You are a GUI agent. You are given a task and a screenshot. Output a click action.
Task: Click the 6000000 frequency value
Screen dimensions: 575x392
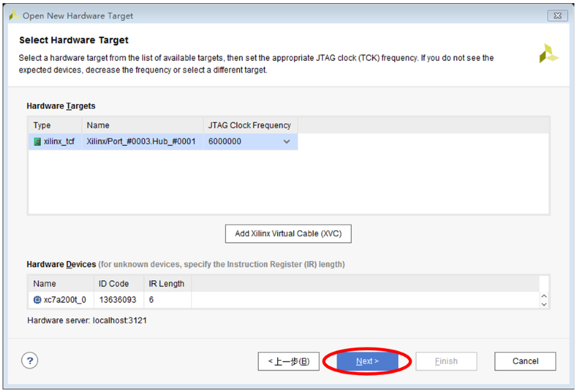[x=225, y=142]
